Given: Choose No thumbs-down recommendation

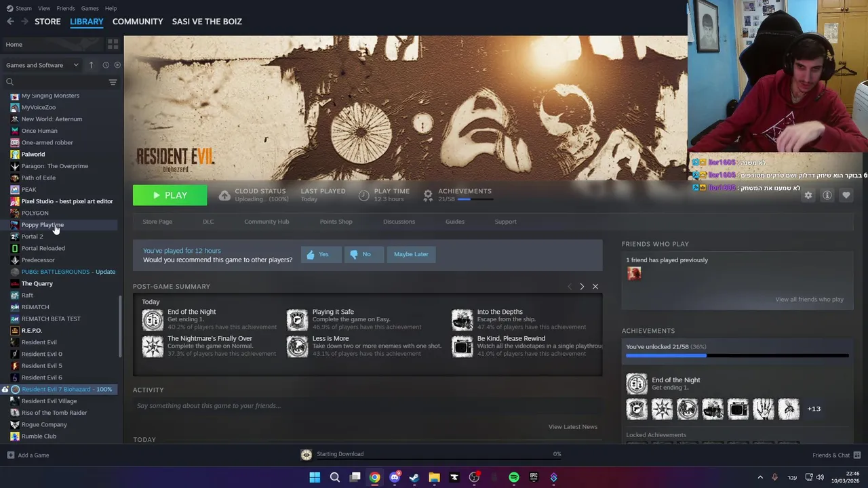Looking at the screenshot, I should 364,254.
